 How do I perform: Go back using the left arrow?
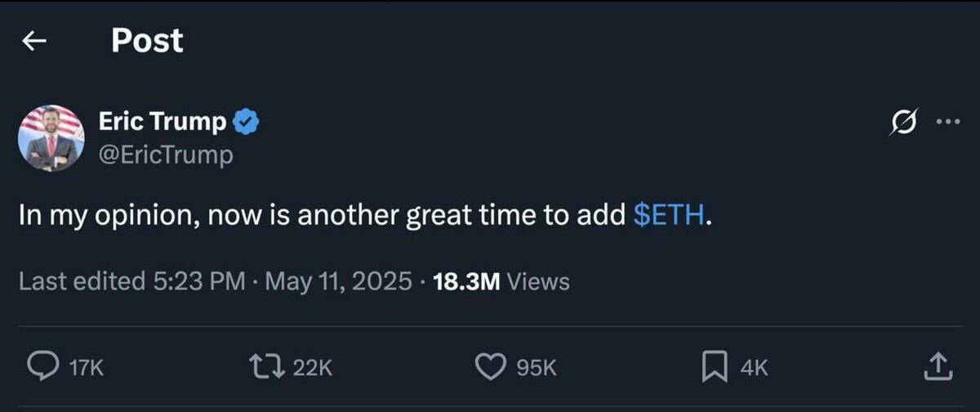34,42
